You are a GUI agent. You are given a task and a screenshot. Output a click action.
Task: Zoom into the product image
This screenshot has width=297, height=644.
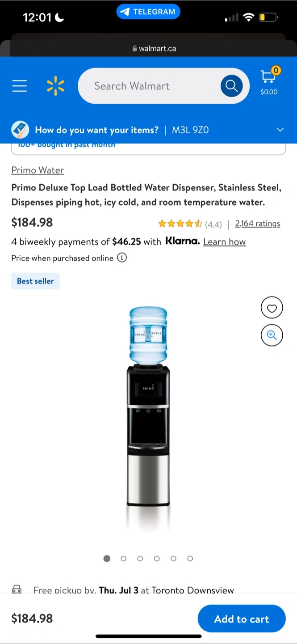[272, 335]
